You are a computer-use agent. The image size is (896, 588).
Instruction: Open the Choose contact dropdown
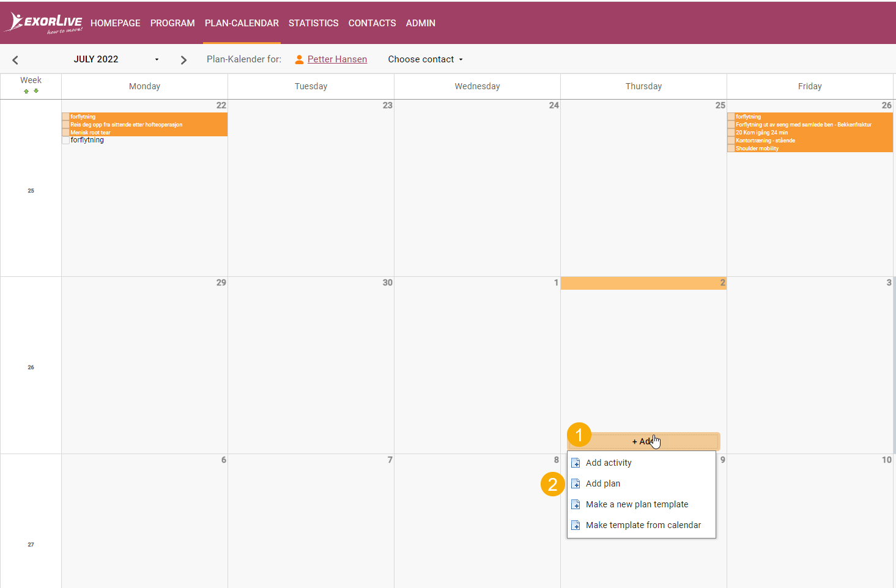[x=426, y=59]
